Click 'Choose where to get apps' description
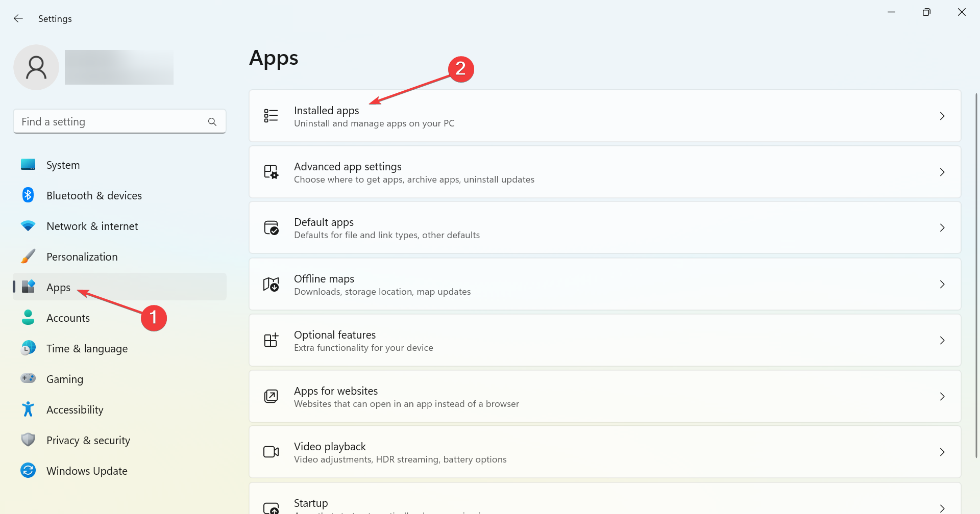 click(x=348, y=179)
